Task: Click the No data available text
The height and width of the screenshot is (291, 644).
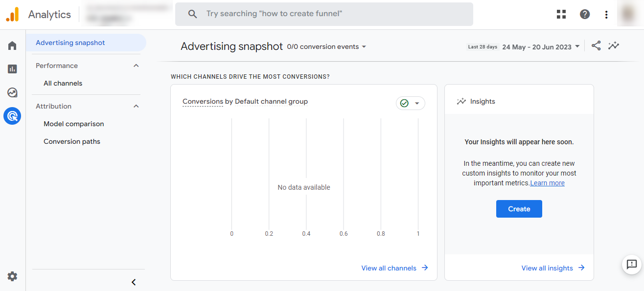Action: 304,187
